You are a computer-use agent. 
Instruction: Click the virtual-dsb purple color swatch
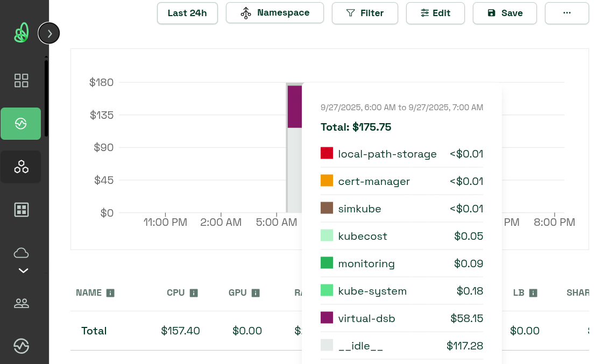point(328,317)
